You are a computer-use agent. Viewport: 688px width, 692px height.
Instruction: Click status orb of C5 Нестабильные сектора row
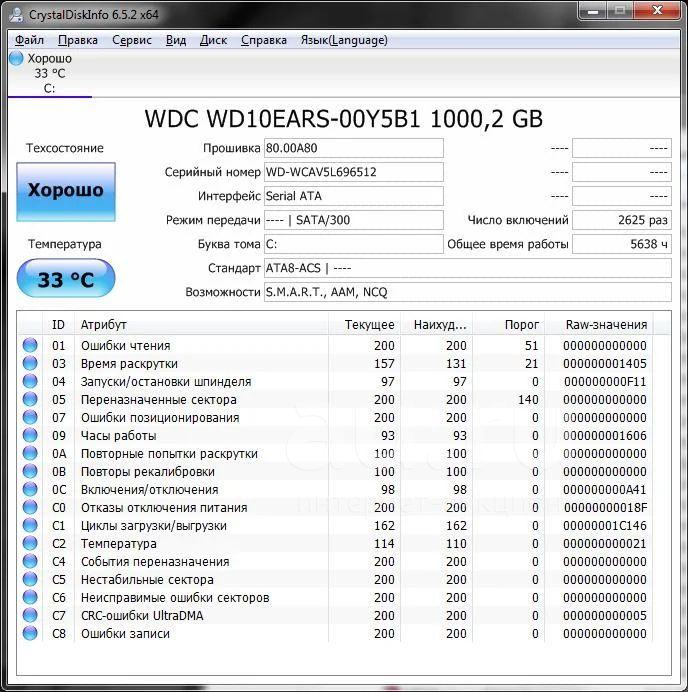[30, 579]
